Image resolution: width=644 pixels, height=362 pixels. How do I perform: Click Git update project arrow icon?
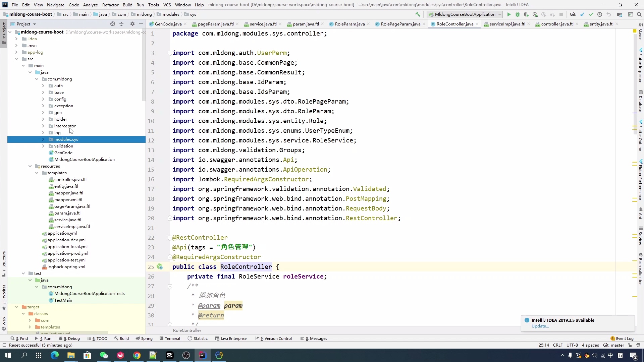pos(582,14)
